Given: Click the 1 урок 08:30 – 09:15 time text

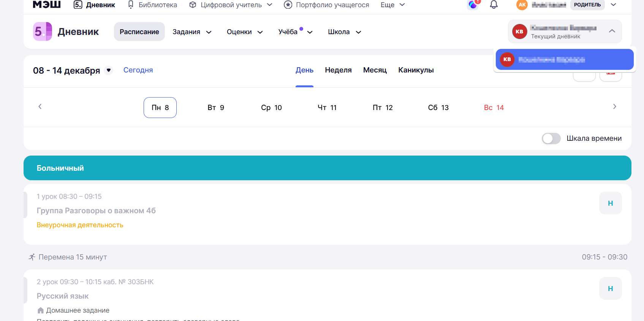Looking at the screenshot, I should tap(69, 197).
